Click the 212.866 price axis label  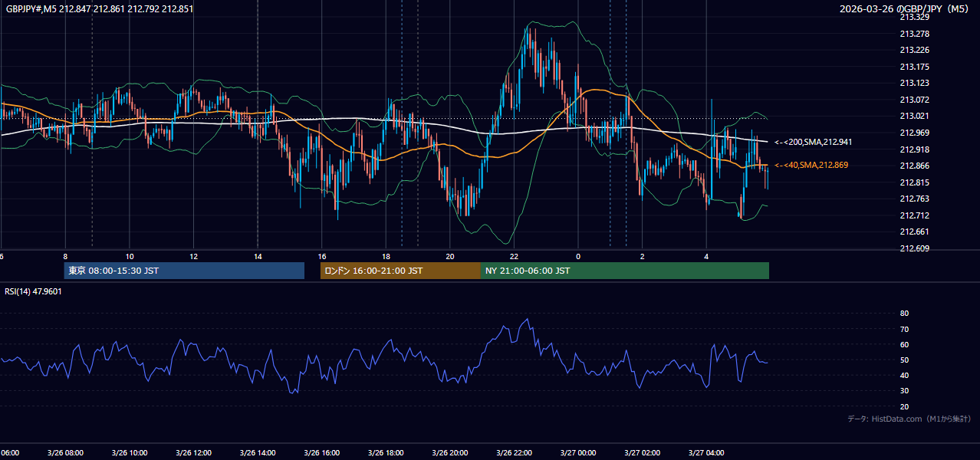pyautogui.click(x=914, y=166)
